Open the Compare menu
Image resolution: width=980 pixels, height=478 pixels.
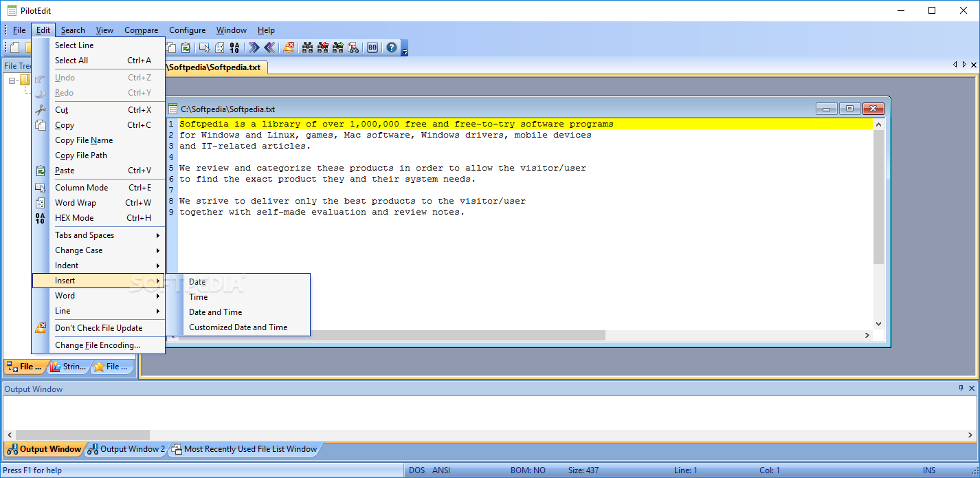point(141,30)
